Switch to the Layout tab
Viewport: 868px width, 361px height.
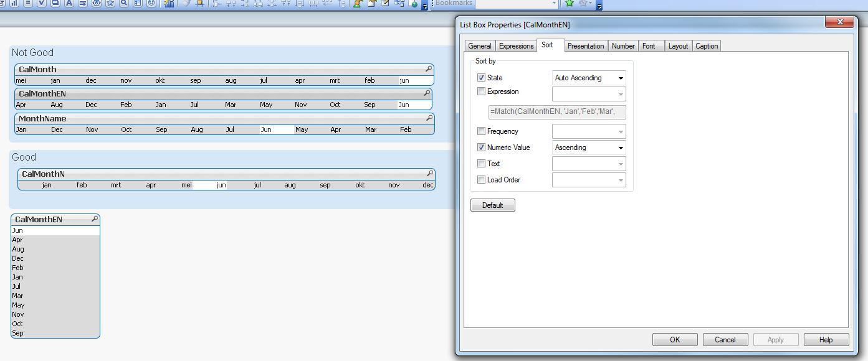coord(678,46)
